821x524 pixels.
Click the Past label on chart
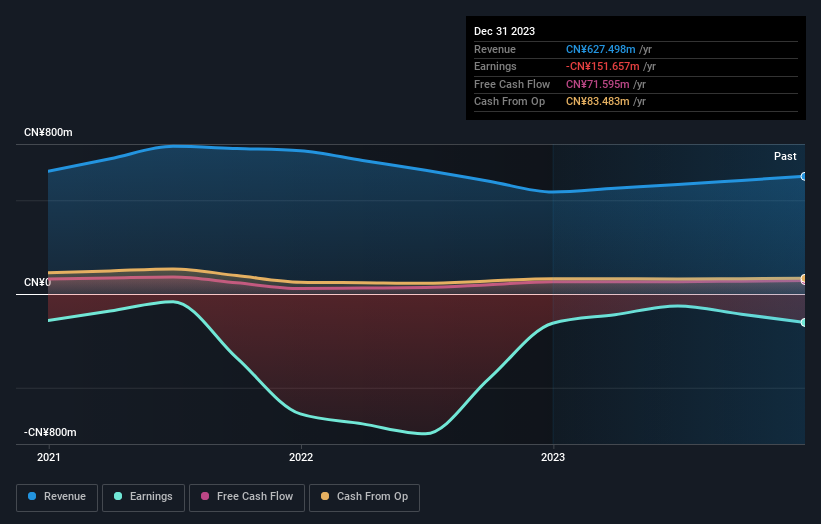tap(785, 156)
